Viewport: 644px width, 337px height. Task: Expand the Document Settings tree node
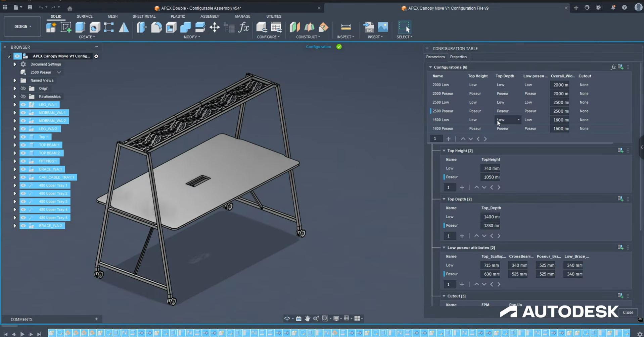(15, 64)
